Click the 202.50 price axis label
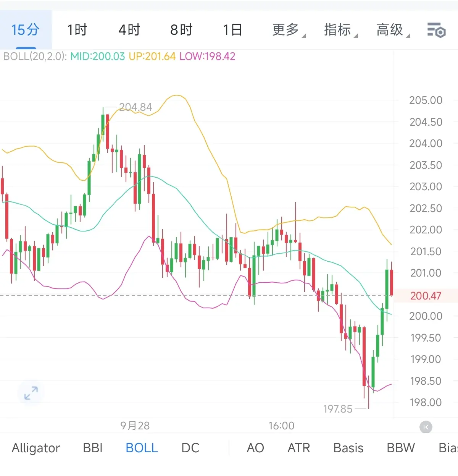This screenshot has height=476, width=458. (426, 208)
